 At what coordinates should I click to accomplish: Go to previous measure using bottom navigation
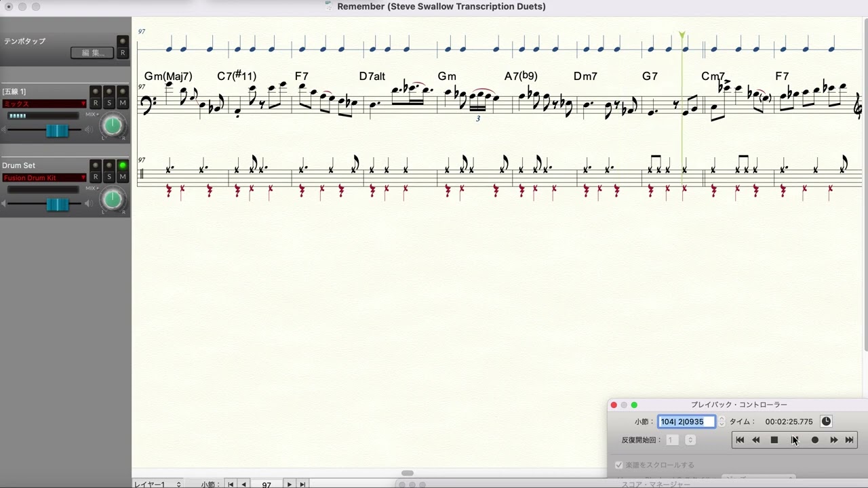click(x=243, y=484)
